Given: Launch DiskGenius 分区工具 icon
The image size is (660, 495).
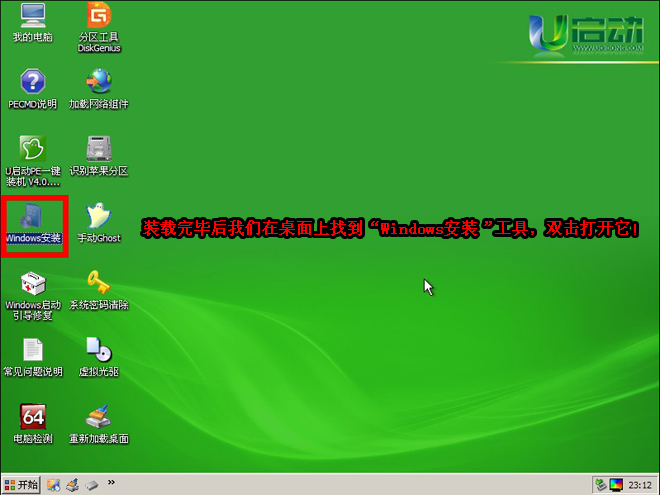Looking at the screenshot, I should point(98,18).
